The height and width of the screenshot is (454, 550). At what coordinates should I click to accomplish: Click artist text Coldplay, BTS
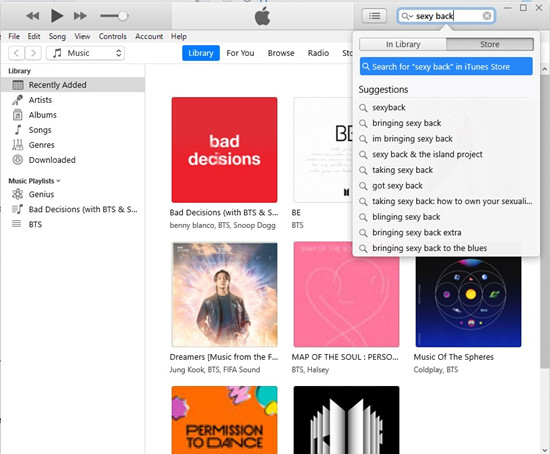436,370
